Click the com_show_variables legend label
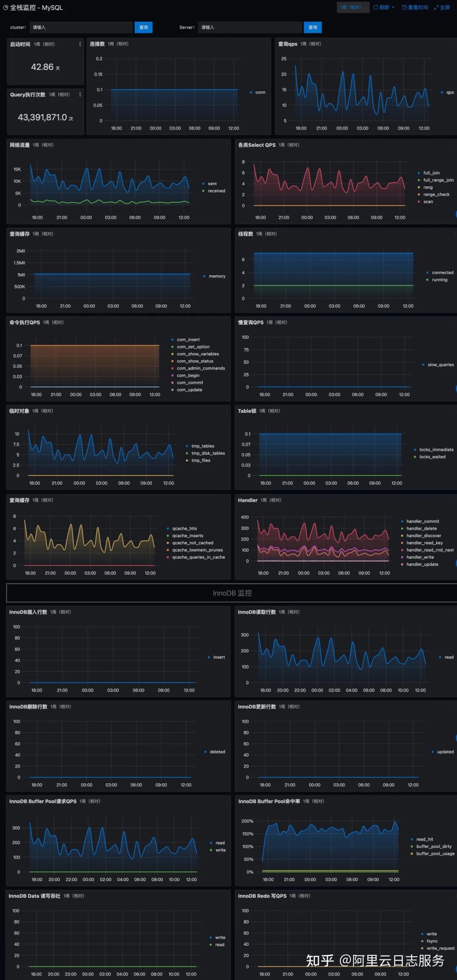 pyautogui.click(x=198, y=354)
